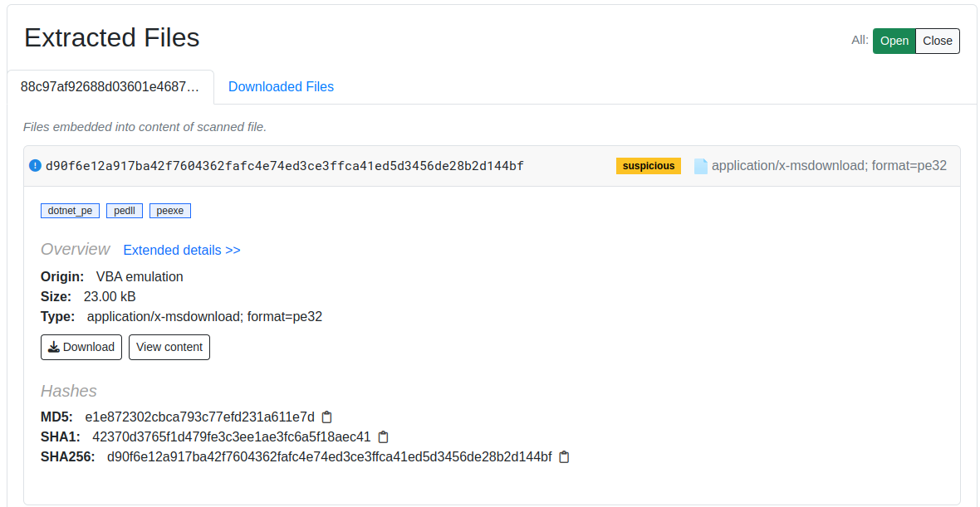
Task: Expand Extended details link
Action: click(x=182, y=250)
